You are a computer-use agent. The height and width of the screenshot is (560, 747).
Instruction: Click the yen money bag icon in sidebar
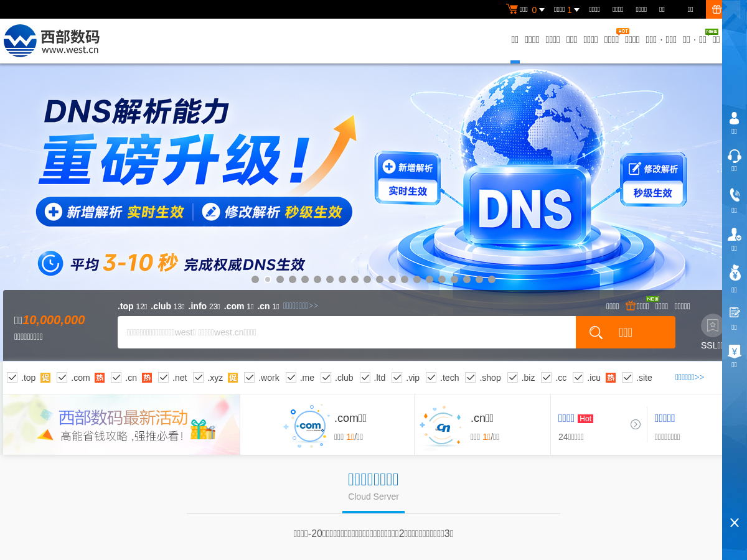coord(734,273)
